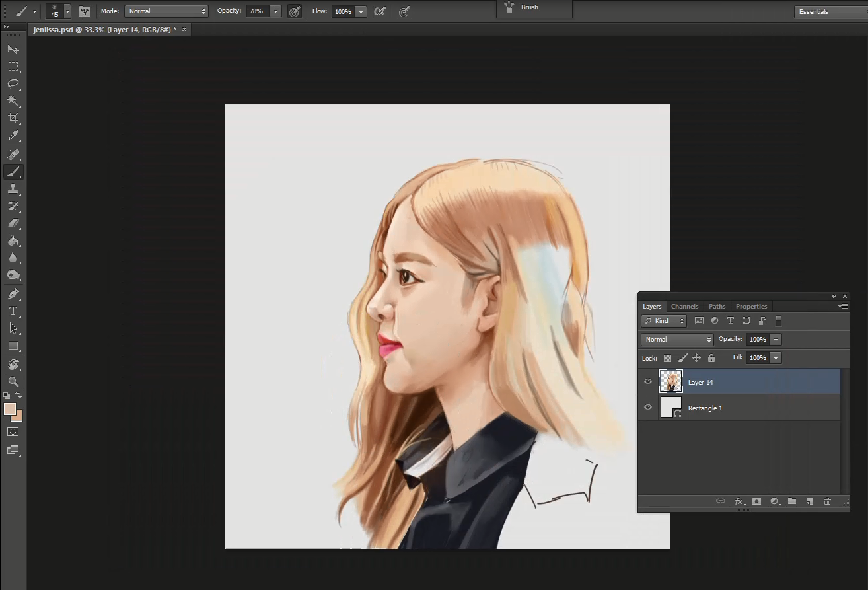Open the layer blend mode dropdown
The width and height of the screenshot is (868, 590).
677,340
